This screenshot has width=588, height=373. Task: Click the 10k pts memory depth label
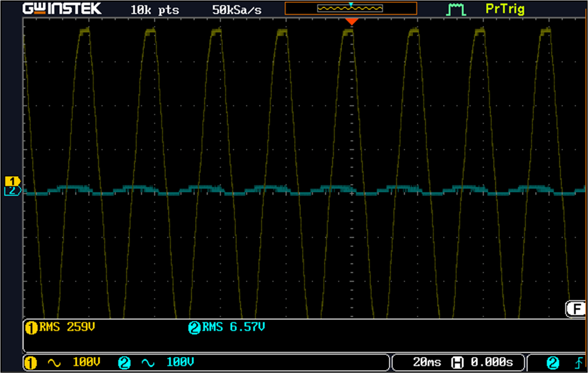(155, 9)
